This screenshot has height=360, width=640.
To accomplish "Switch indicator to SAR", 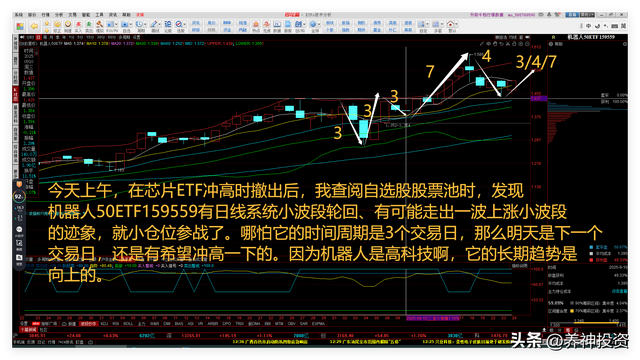I will tap(303, 324).
